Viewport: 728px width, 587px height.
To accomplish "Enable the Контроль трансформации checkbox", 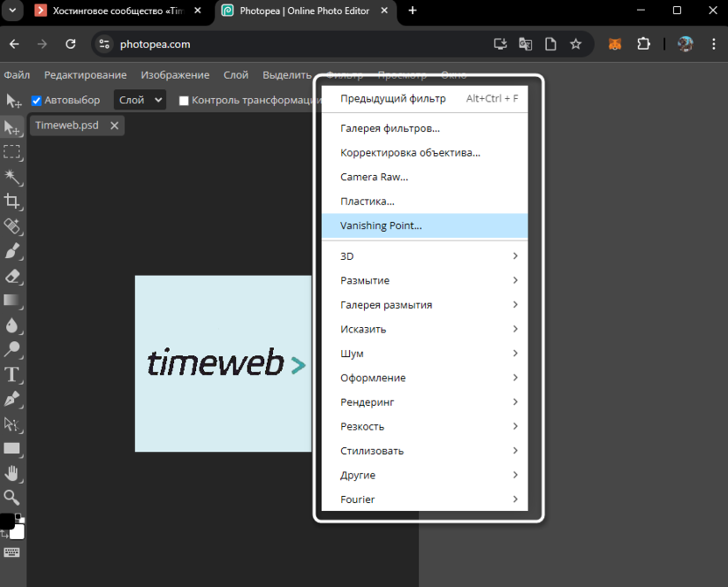I will 184,101.
